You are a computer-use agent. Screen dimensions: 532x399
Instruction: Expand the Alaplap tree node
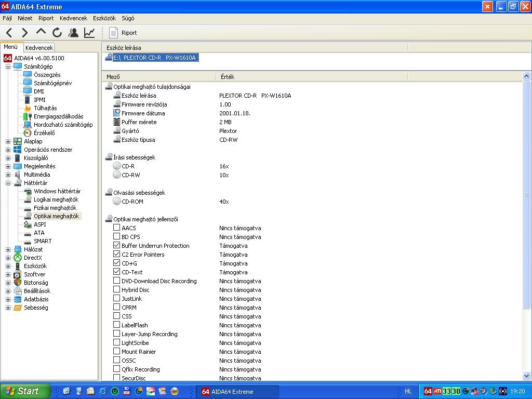coord(8,141)
